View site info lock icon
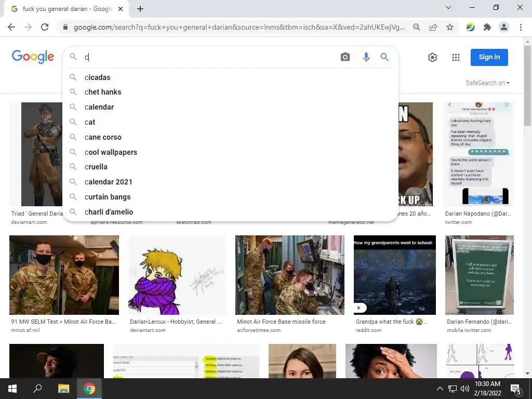Image resolution: width=532 pixels, height=399 pixels. pyautogui.click(x=65, y=27)
